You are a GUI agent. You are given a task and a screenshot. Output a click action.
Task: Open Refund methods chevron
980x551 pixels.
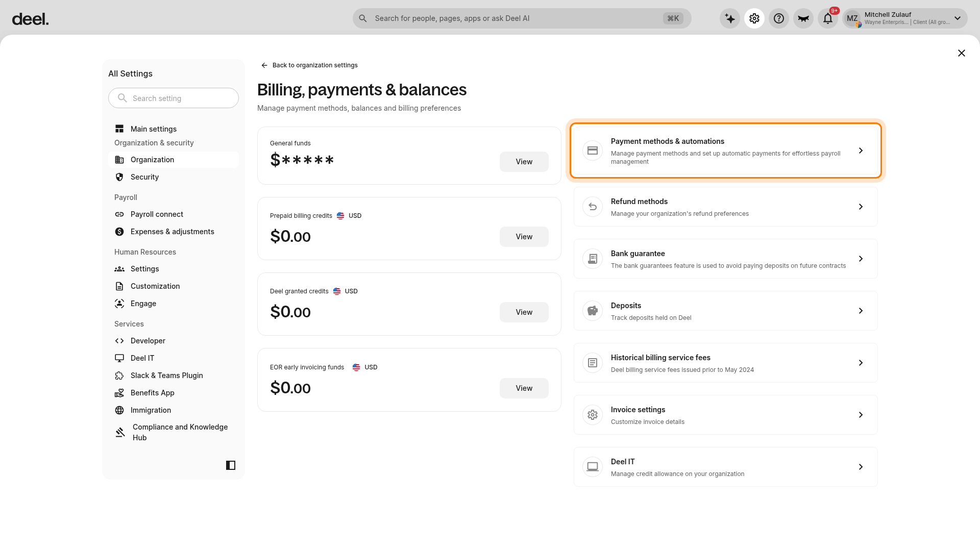861,207
